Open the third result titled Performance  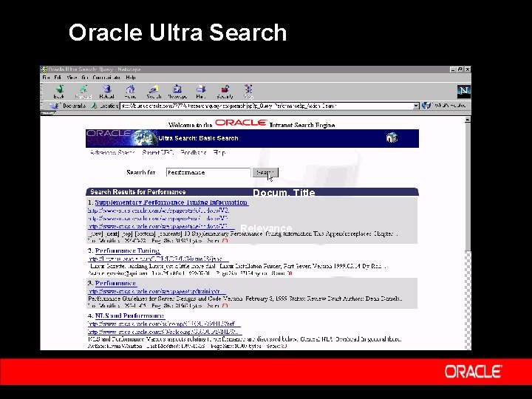116,283
